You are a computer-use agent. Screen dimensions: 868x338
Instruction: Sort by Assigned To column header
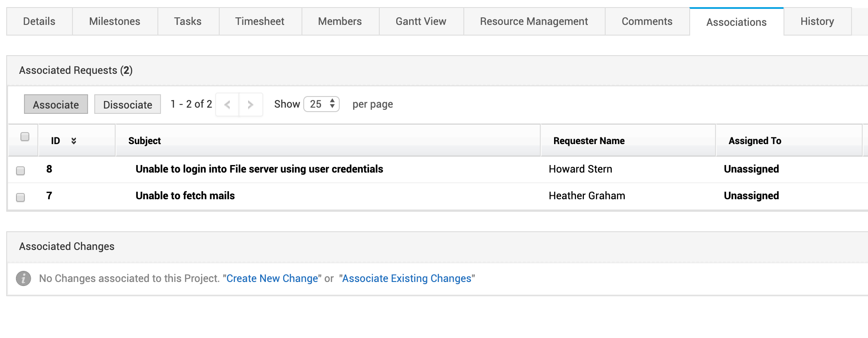(755, 141)
